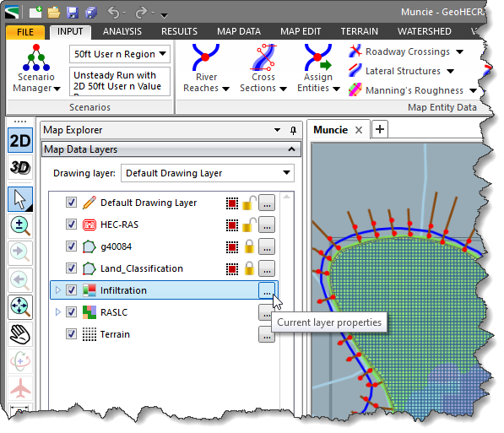Redo the last action
The width and height of the screenshot is (504, 433).
click(x=141, y=13)
